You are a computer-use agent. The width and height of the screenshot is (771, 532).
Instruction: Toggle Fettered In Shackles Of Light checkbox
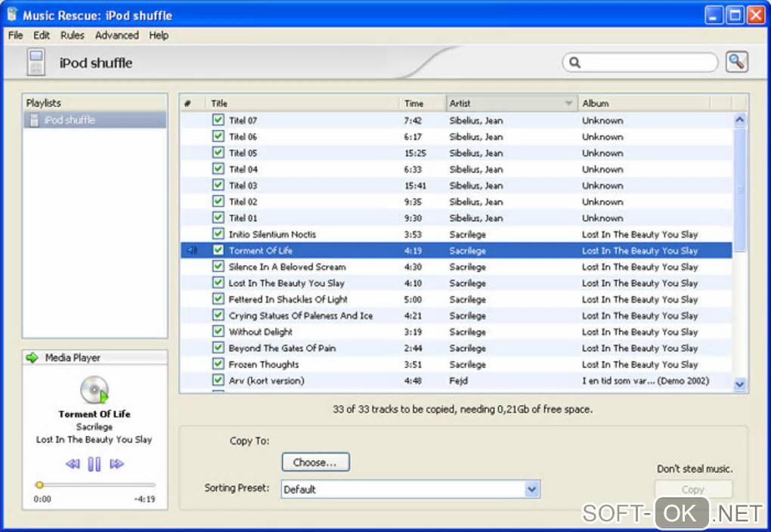click(x=218, y=298)
